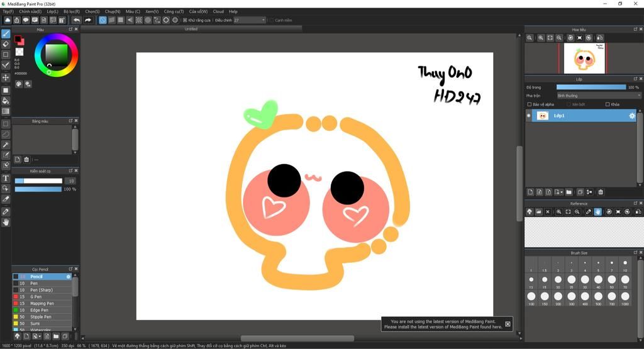Select the Magic Wand tool
Screen dimensions: 644x349
(6, 145)
